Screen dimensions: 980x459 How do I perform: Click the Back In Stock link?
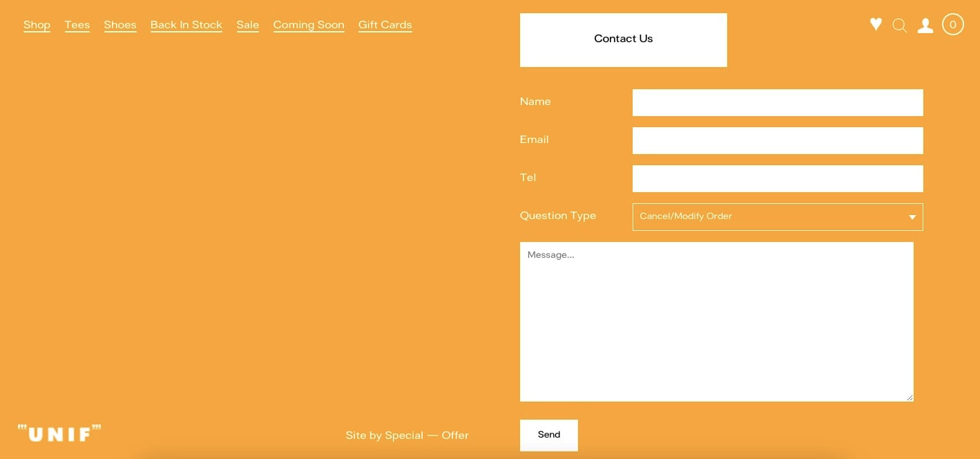[x=186, y=24]
